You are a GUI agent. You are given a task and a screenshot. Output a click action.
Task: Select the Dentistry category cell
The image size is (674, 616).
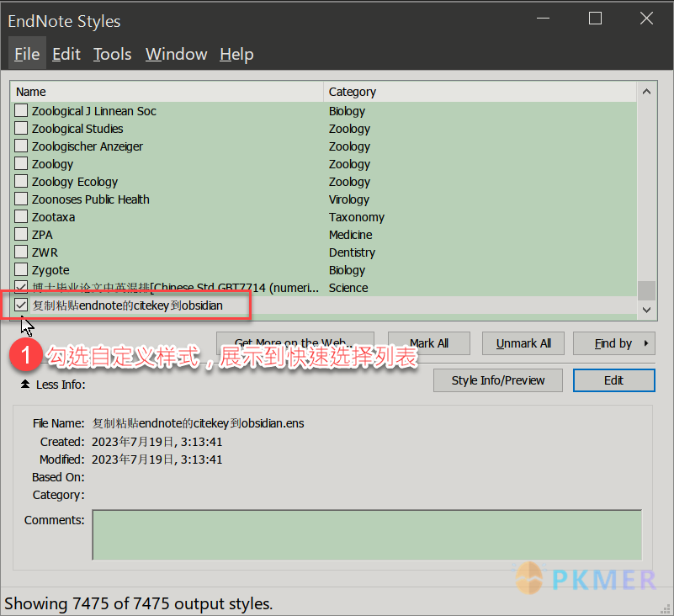(x=352, y=252)
